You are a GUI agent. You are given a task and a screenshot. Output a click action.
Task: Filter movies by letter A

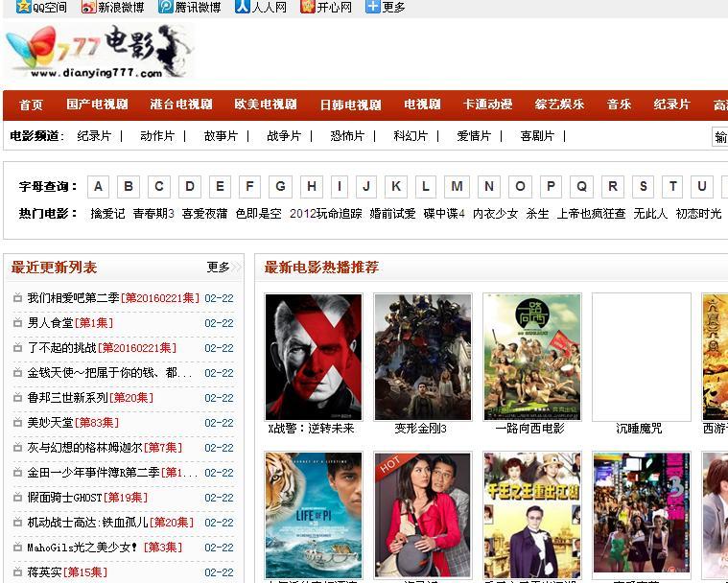(x=99, y=186)
